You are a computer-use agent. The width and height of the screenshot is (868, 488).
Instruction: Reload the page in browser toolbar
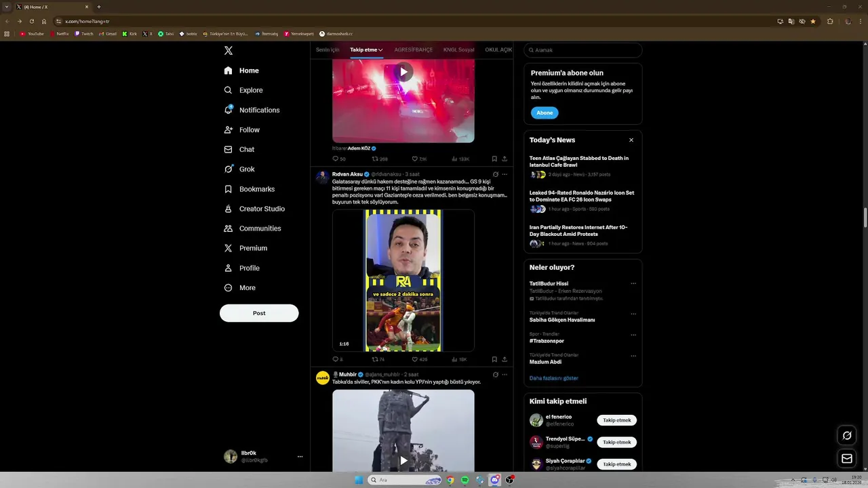tap(31, 21)
